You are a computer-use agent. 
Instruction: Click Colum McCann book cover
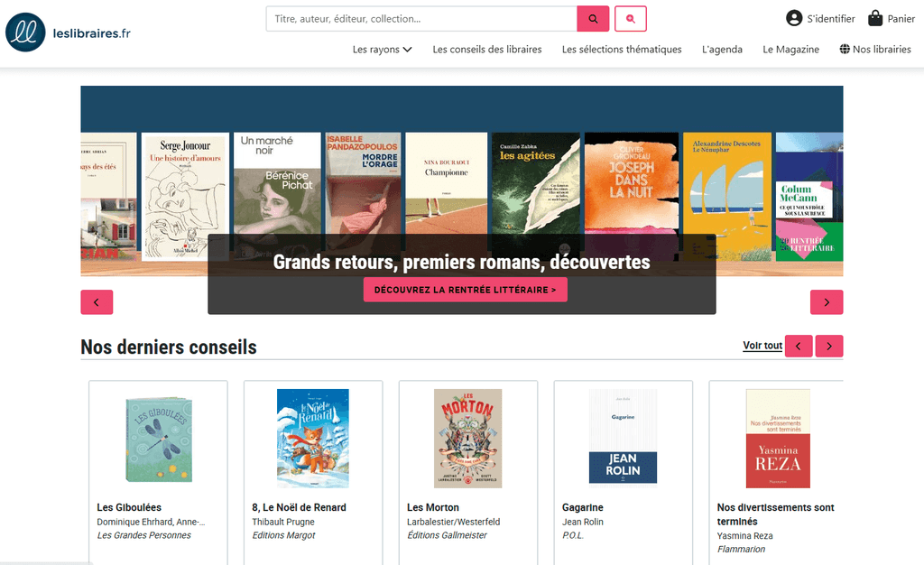(x=809, y=197)
